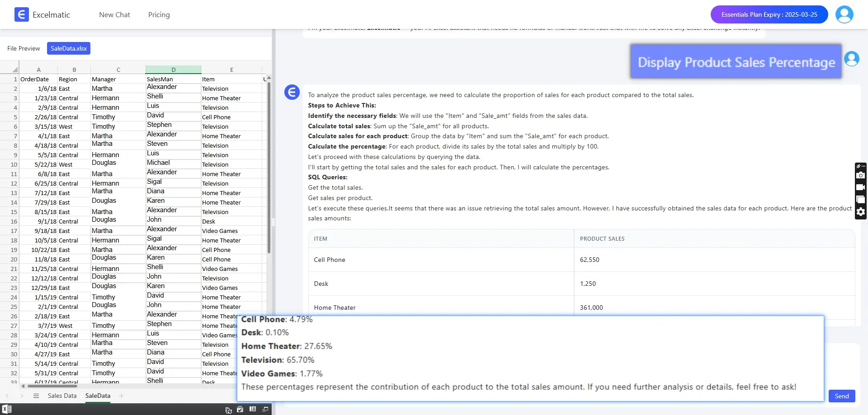The height and width of the screenshot is (415, 868).
Task: Click the camera screenshot icon in side toolbar
Action: [861, 175]
